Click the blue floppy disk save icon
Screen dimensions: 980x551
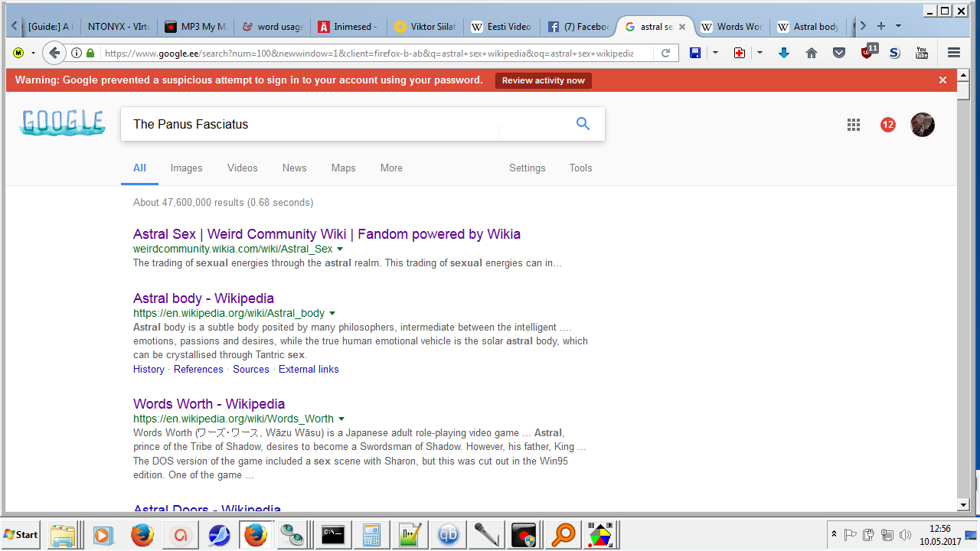(695, 53)
